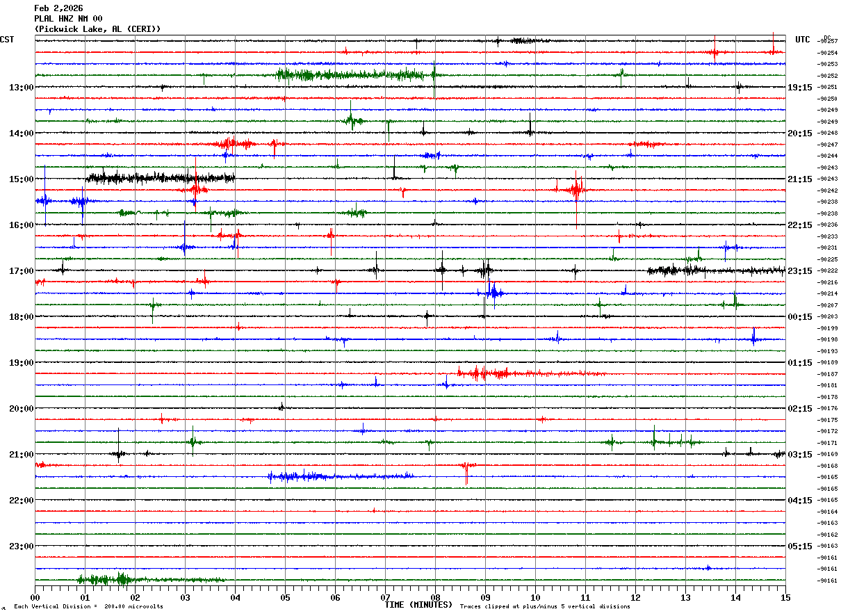This screenshot has width=841, height=616.
Task: Click the '14' minute tick label
Action: tap(736, 597)
